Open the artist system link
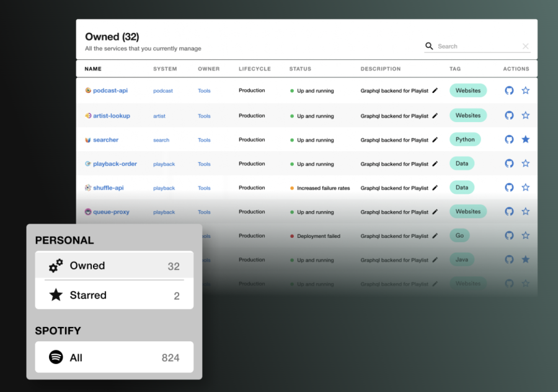 point(159,116)
